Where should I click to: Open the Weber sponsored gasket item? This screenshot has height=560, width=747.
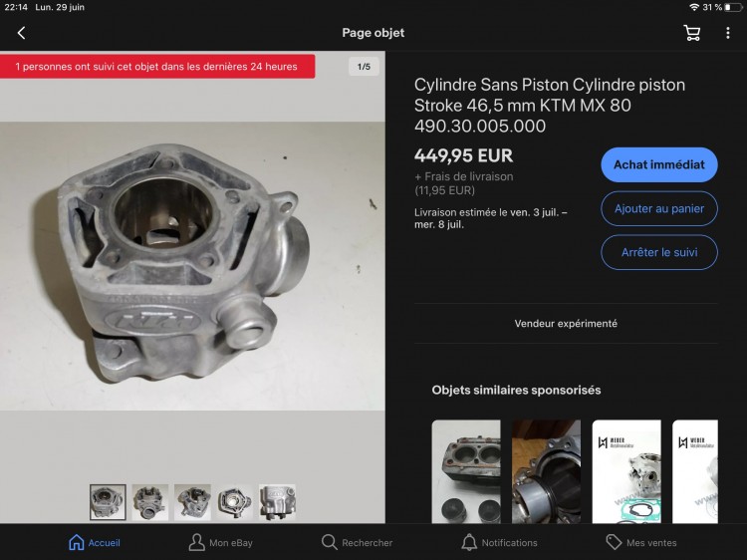tap(626, 471)
